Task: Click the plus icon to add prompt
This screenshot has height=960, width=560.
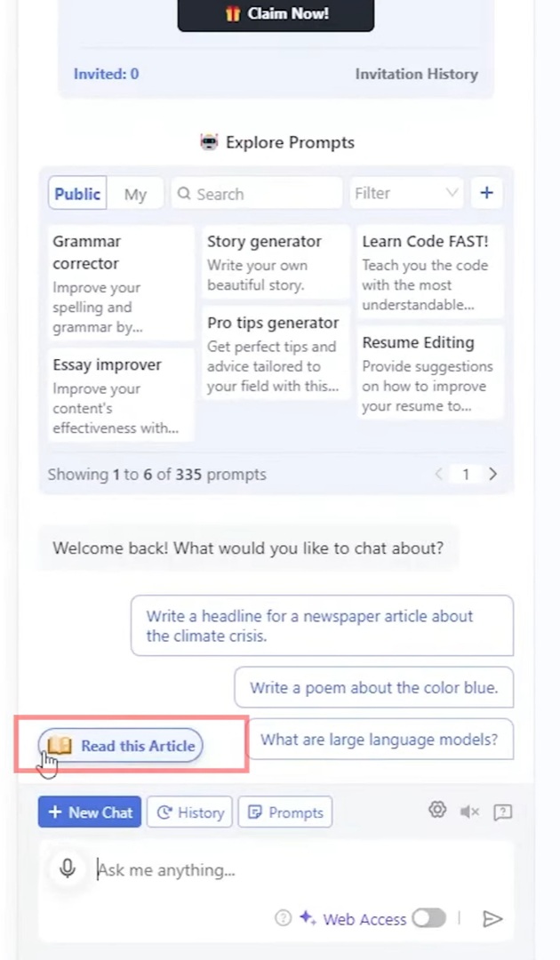Action: [x=486, y=194]
